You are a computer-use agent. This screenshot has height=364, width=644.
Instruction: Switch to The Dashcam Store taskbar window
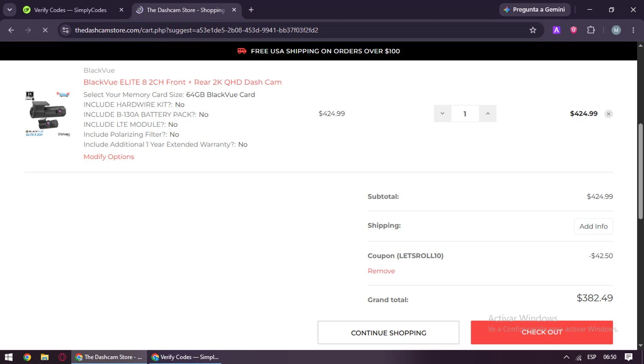(109, 357)
